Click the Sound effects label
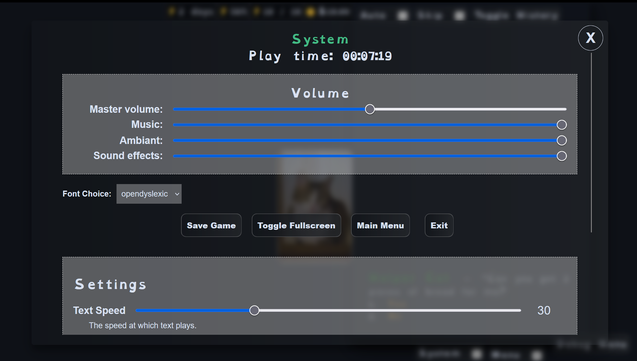 [128, 156]
